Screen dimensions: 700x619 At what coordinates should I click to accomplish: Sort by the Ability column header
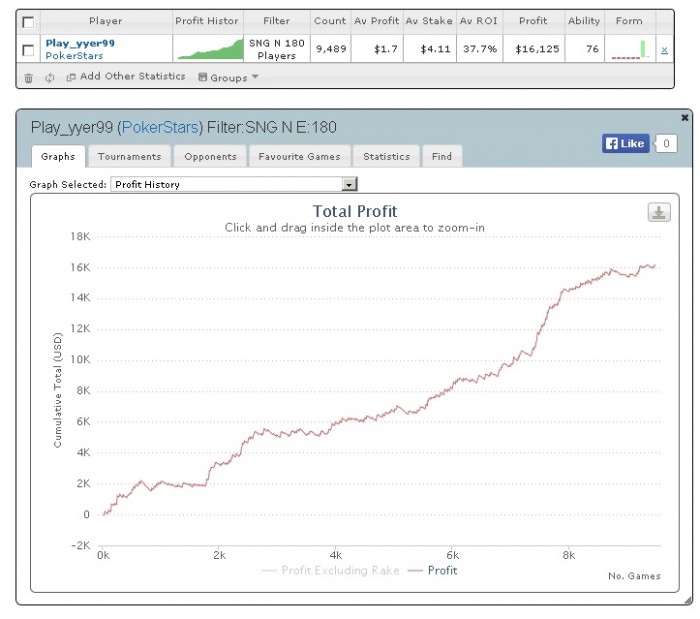[x=584, y=21]
